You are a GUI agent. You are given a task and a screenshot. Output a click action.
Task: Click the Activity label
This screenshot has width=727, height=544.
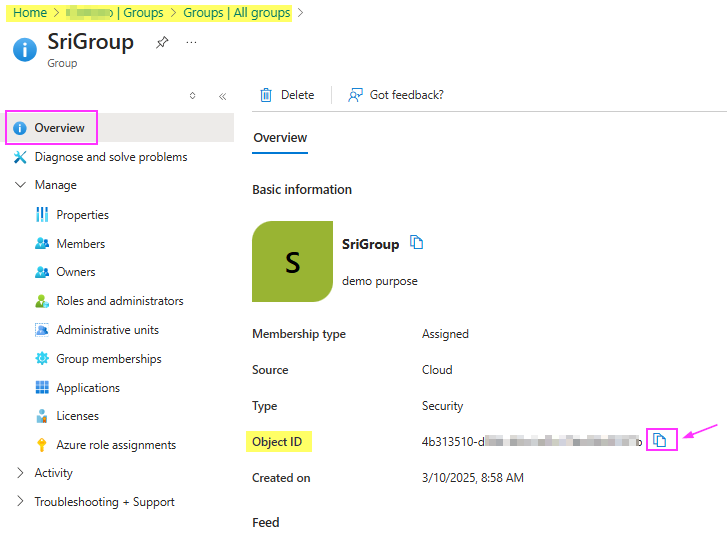tap(54, 473)
